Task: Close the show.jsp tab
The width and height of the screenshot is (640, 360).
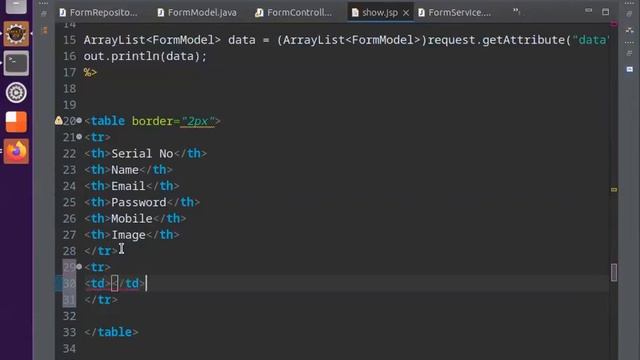Action: point(406,13)
